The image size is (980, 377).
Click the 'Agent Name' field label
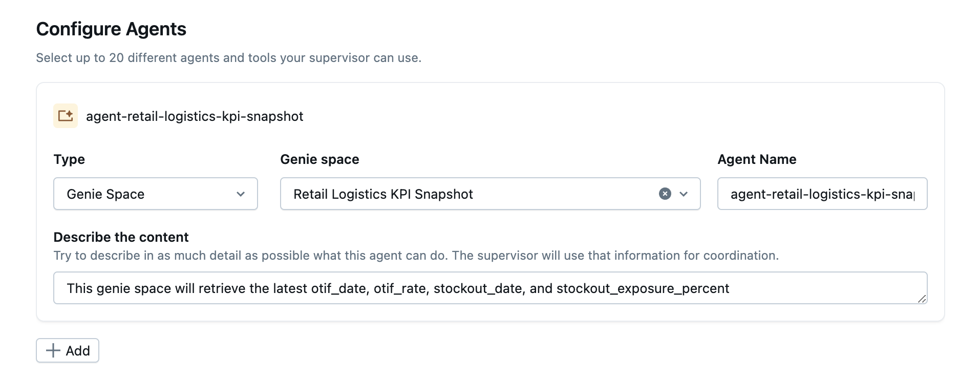757,159
